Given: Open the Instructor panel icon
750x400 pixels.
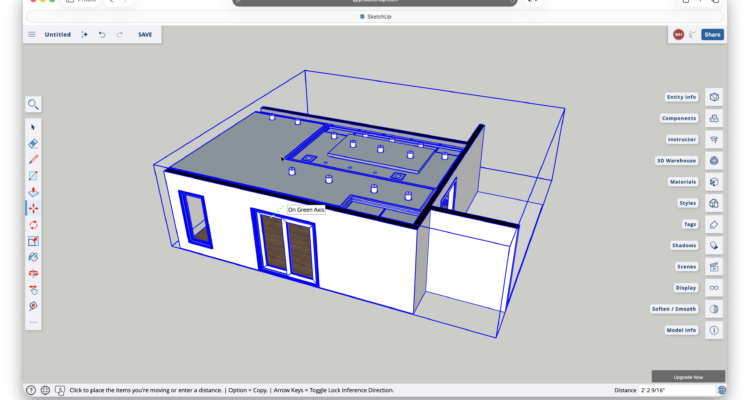Looking at the screenshot, I should pyautogui.click(x=714, y=140).
